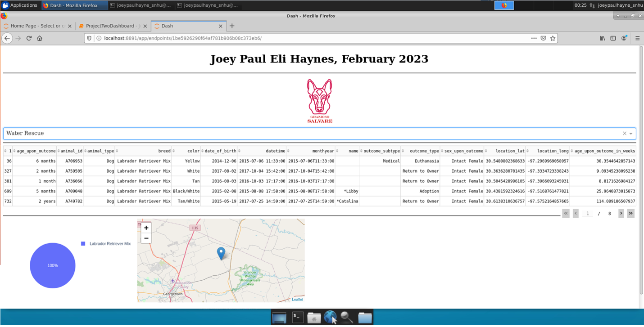
Task: Click the Leaflet attribution link
Action: [298, 300]
